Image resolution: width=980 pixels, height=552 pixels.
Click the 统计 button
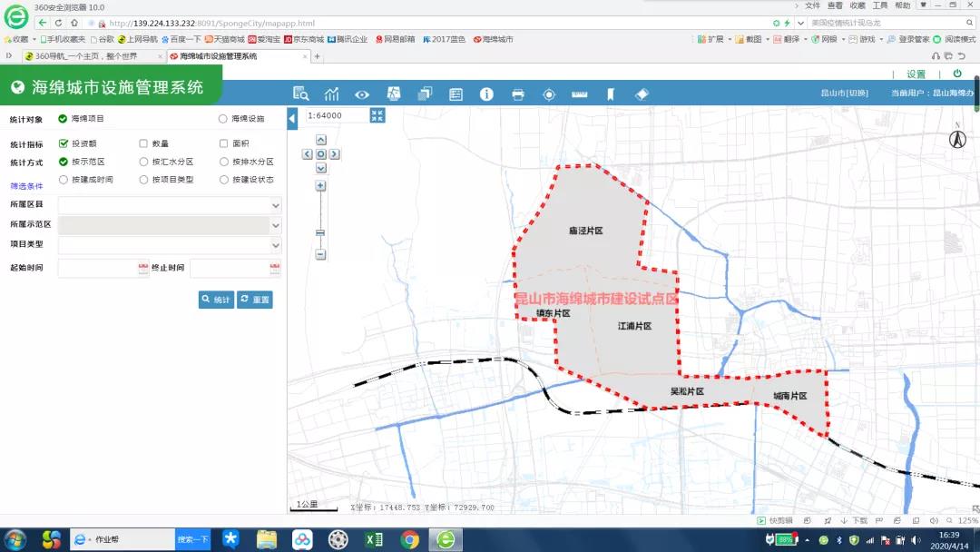pos(217,300)
